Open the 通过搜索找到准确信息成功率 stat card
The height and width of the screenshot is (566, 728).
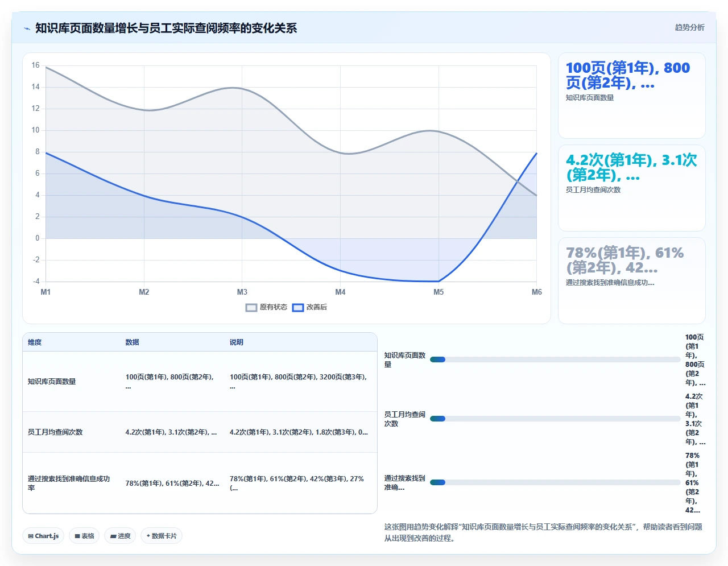tap(632, 280)
